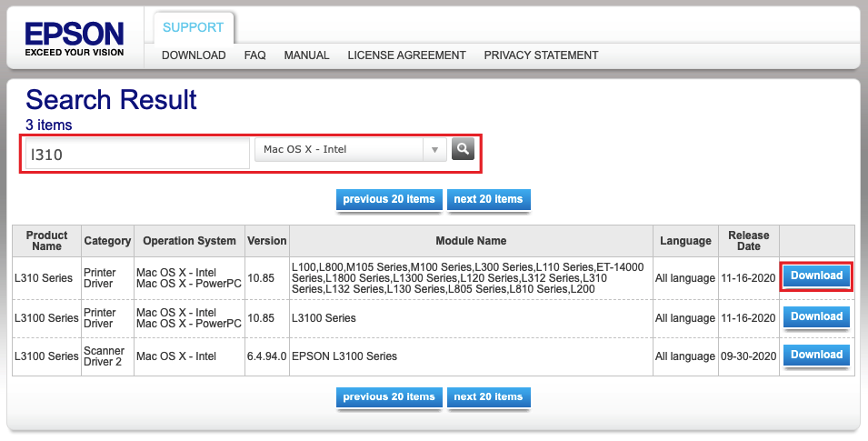The width and height of the screenshot is (868, 441).
Task: Open the SUPPORT tab
Action: pos(194,27)
